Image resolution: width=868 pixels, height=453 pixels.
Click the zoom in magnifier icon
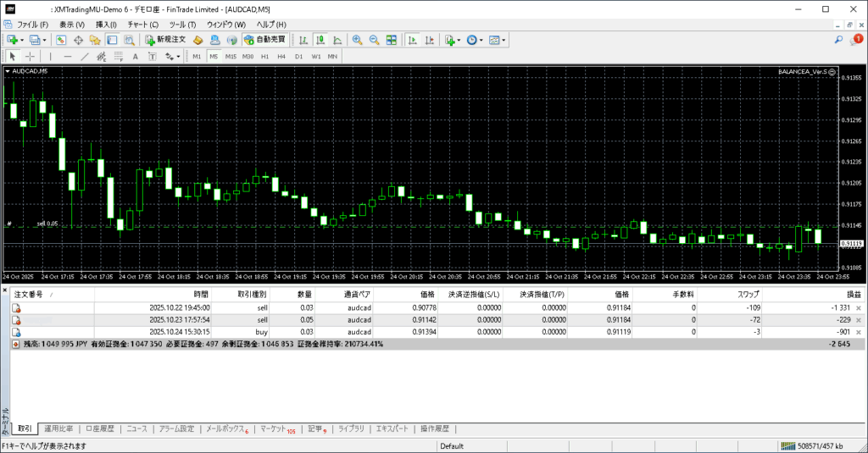pyautogui.click(x=358, y=40)
